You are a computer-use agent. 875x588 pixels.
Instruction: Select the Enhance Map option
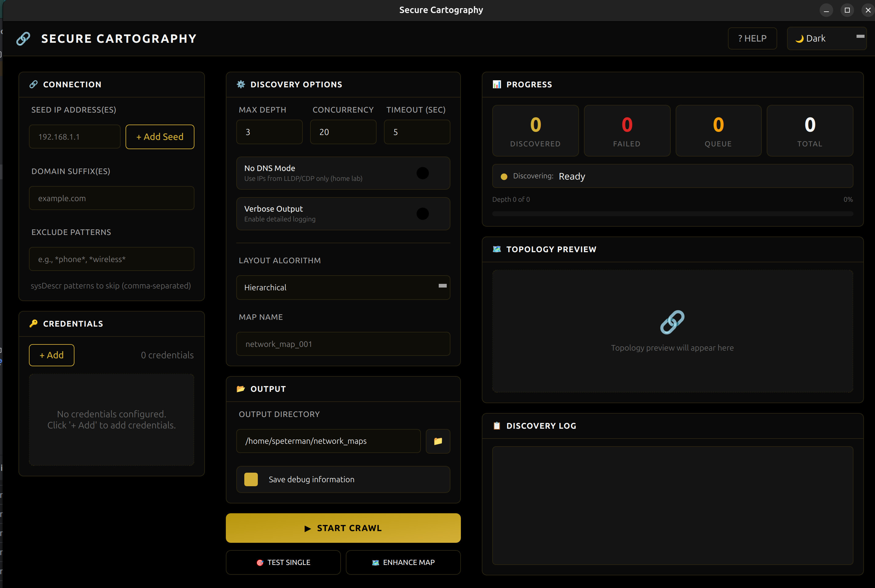point(403,562)
